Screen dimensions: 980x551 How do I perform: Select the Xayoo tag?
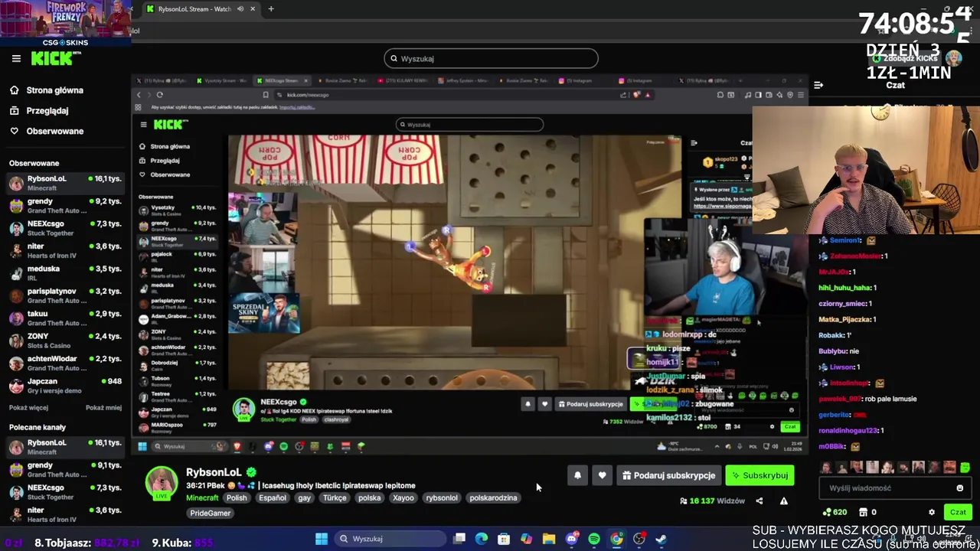tap(403, 498)
